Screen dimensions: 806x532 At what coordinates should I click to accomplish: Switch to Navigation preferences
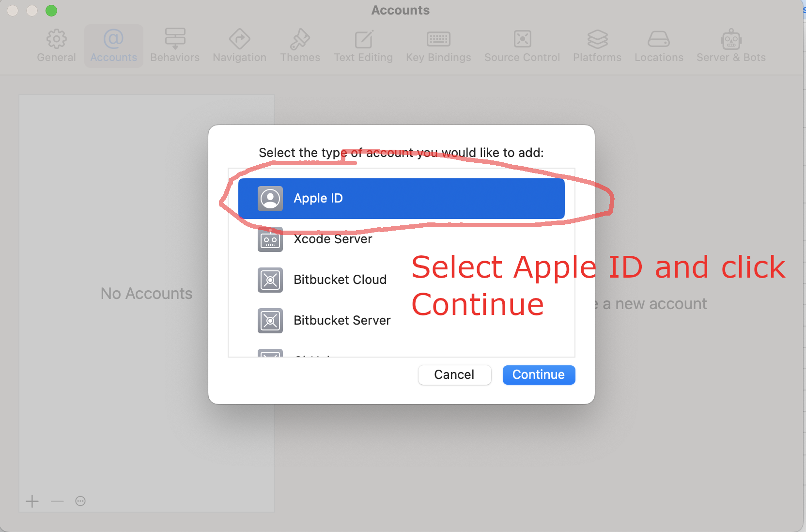pyautogui.click(x=239, y=46)
